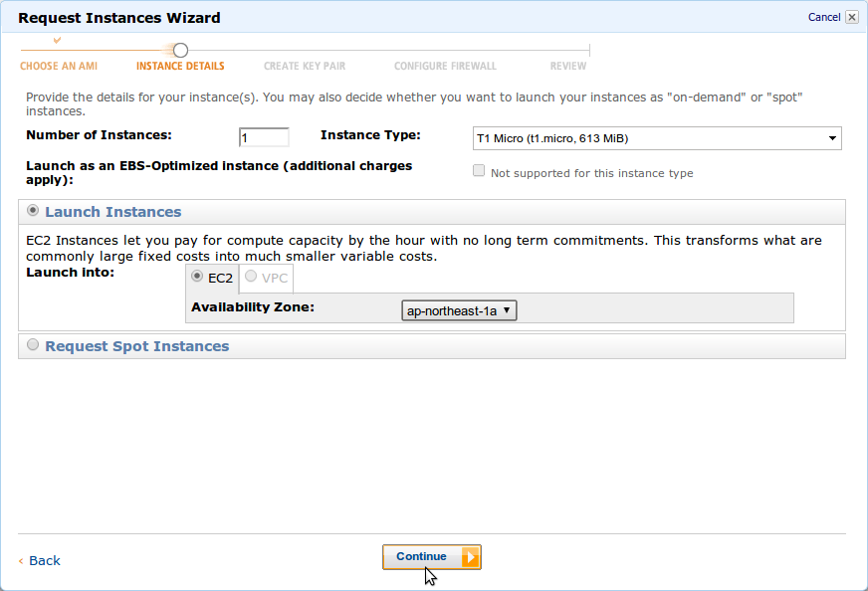Select the Instance Details wizard step

click(x=180, y=67)
